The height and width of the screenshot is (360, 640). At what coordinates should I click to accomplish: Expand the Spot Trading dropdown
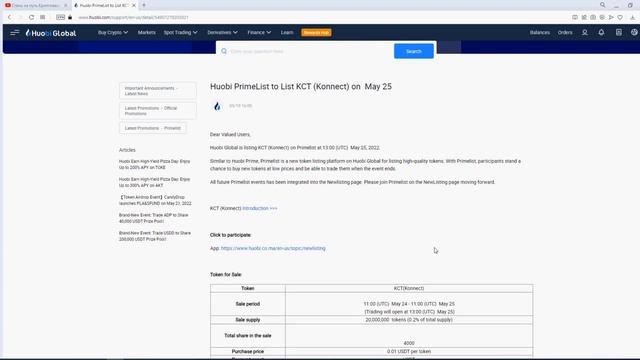coord(180,32)
